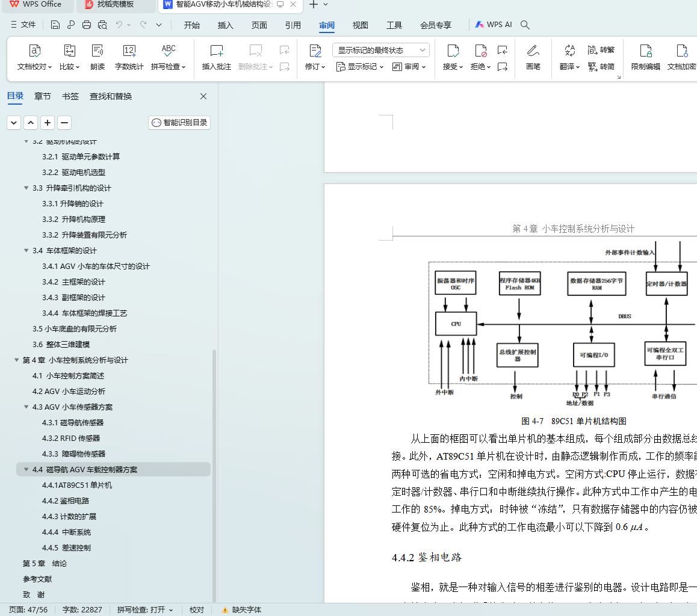Click the print icon in quick toolbar
This screenshot has width=697, height=616.
click(87, 25)
